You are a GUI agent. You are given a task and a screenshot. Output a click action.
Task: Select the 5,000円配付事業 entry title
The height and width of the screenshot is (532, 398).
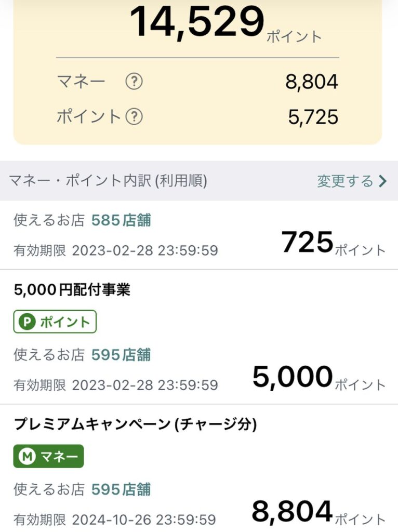(x=72, y=290)
